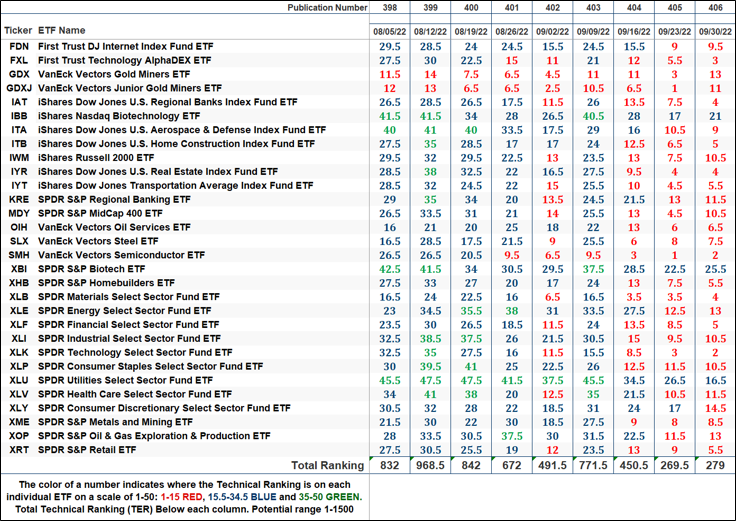Click 'iShares Nasdaq Biotechnology ETF' name

click(119, 116)
